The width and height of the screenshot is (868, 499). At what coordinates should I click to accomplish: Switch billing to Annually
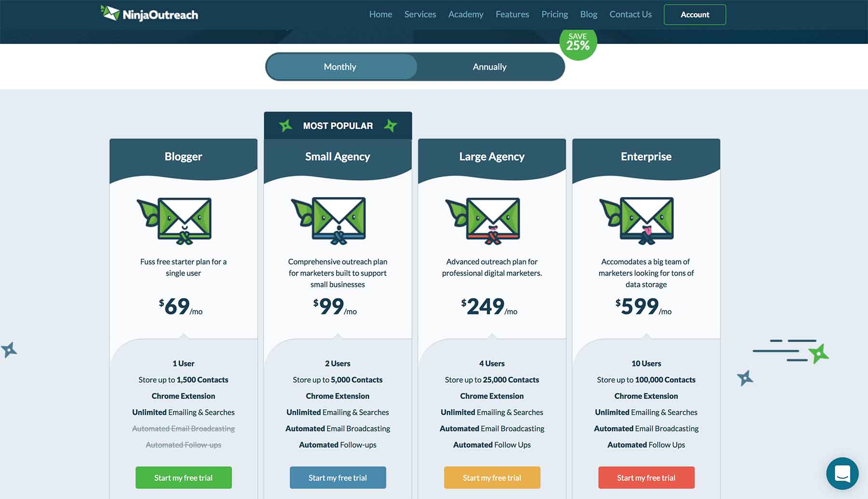click(x=490, y=67)
